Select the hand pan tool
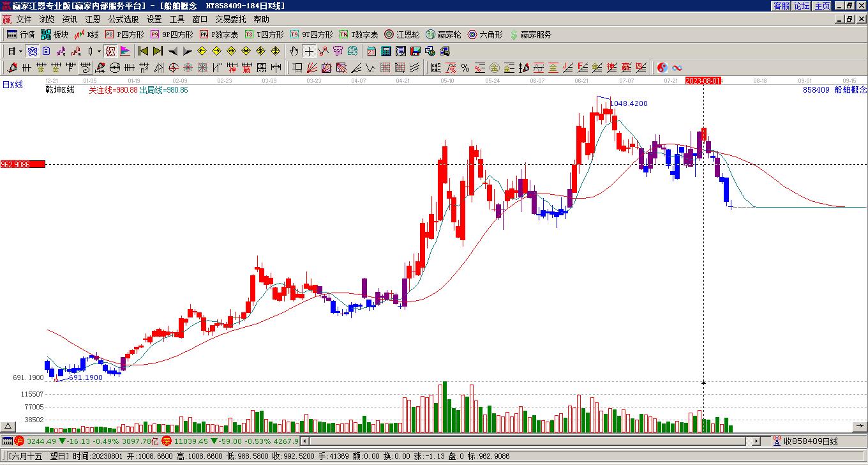The height and width of the screenshot is (465, 868). tap(294, 51)
